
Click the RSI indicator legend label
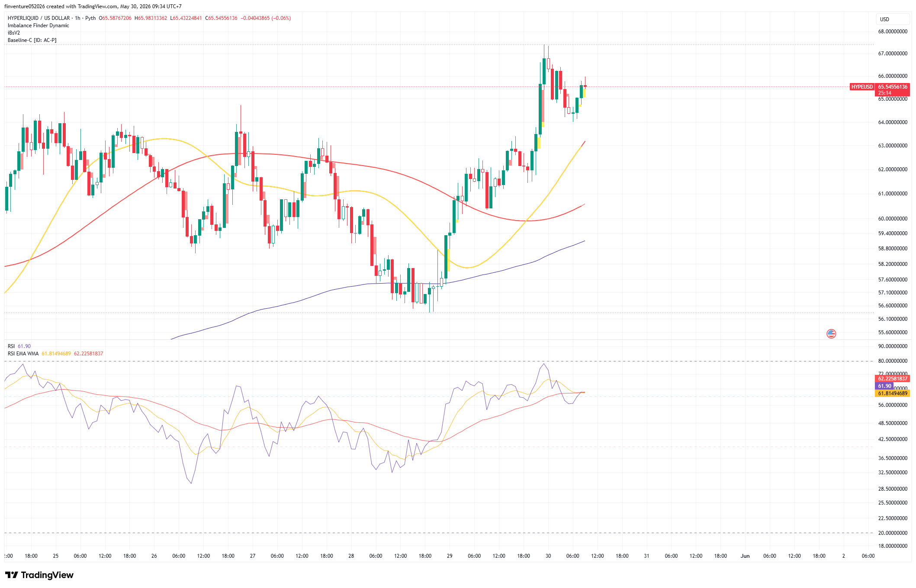[11, 346]
